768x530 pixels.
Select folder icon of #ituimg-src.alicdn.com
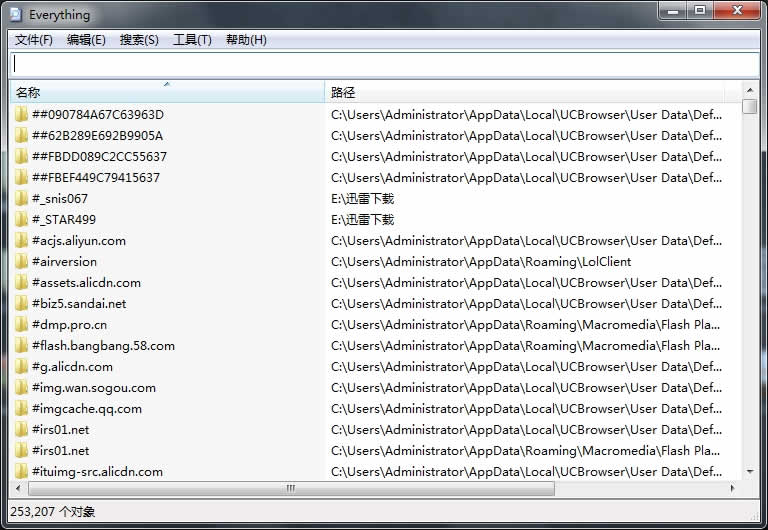21,472
